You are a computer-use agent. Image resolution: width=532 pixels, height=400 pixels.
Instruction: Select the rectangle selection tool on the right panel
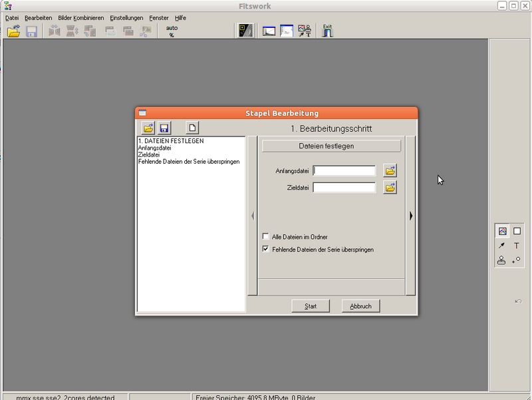[x=516, y=230]
